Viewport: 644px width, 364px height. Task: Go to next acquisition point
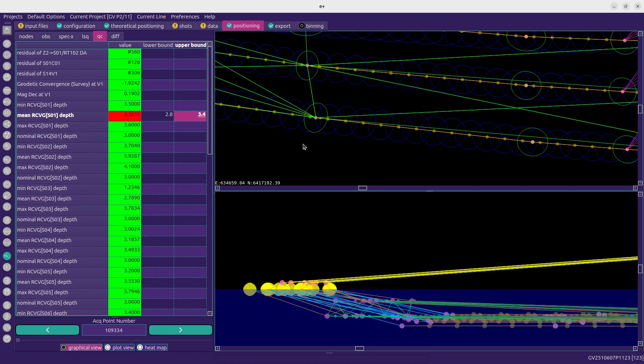point(180,330)
